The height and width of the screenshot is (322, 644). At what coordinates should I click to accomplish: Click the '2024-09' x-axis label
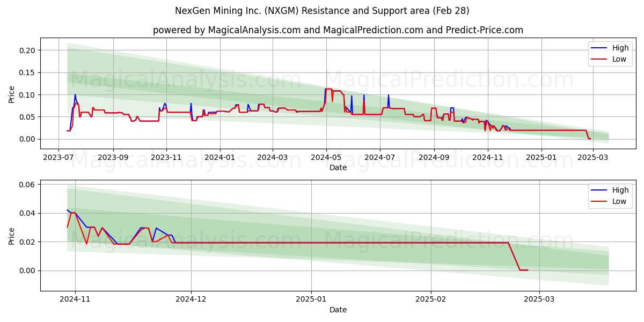[x=434, y=158]
